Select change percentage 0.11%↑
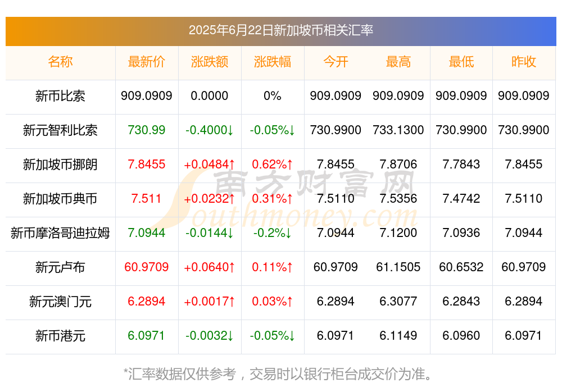The image size is (562, 392). click(x=273, y=267)
